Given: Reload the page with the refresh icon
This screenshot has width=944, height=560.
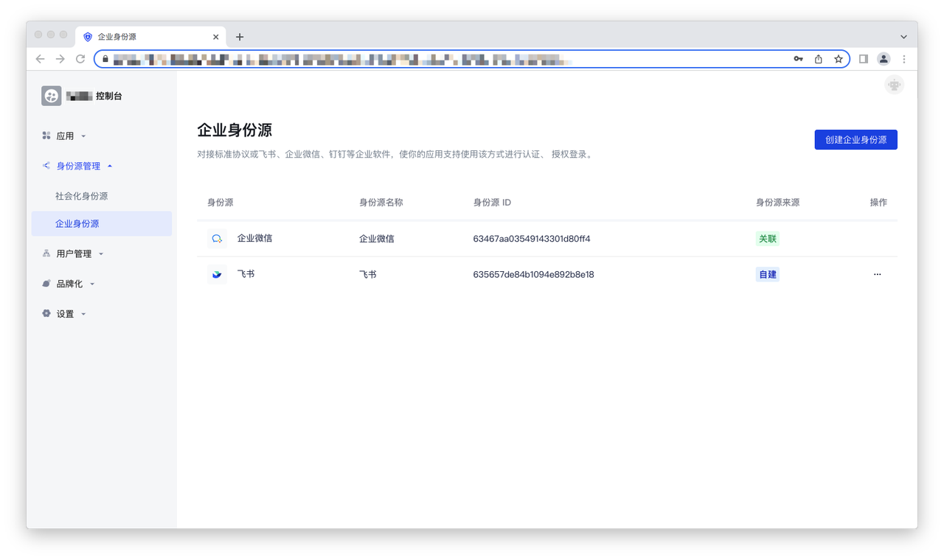Looking at the screenshot, I should pos(80,59).
